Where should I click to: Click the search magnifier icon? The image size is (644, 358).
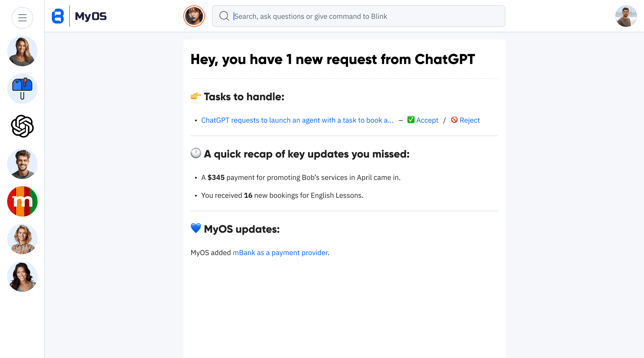224,16
